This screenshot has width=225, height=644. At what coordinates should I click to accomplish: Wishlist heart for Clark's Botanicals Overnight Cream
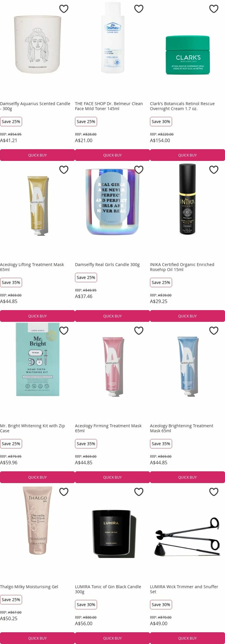[214, 9]
